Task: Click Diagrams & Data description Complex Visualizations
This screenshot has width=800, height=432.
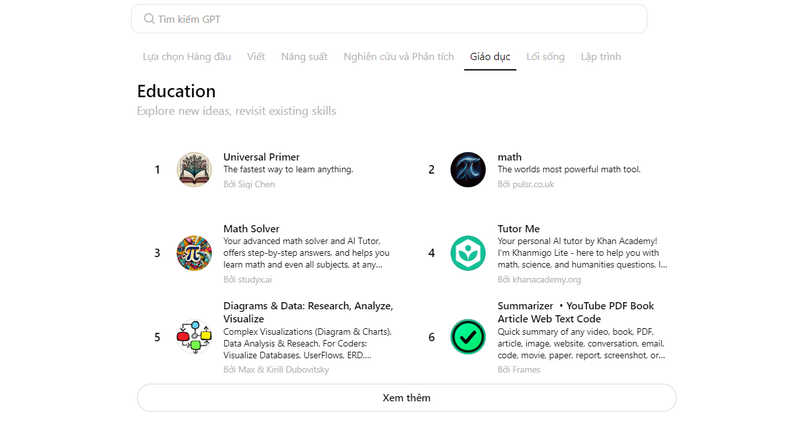Action: tap(307, 343)
